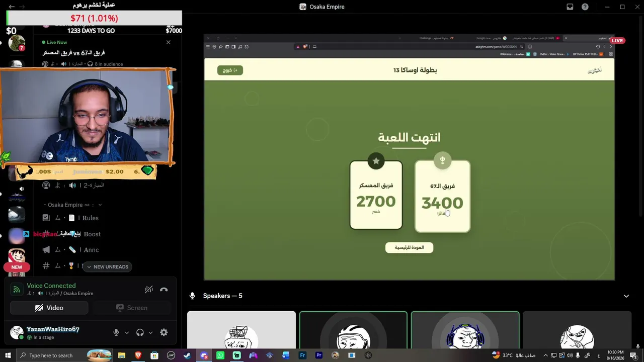Screen dimensions: 644x362
Task: Click the LIVE badge on the stream
Action: [617, 40]
